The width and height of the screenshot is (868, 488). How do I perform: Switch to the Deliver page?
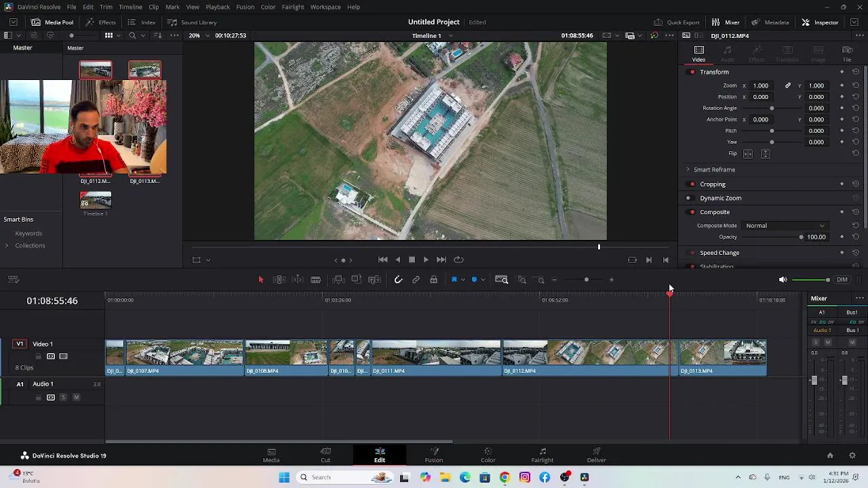[x=597, y=455]
